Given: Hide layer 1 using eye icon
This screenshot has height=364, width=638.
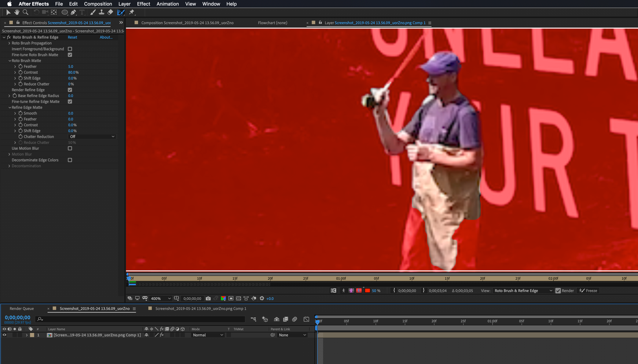Looking at the screenshot, I should [x=4, y=335].
